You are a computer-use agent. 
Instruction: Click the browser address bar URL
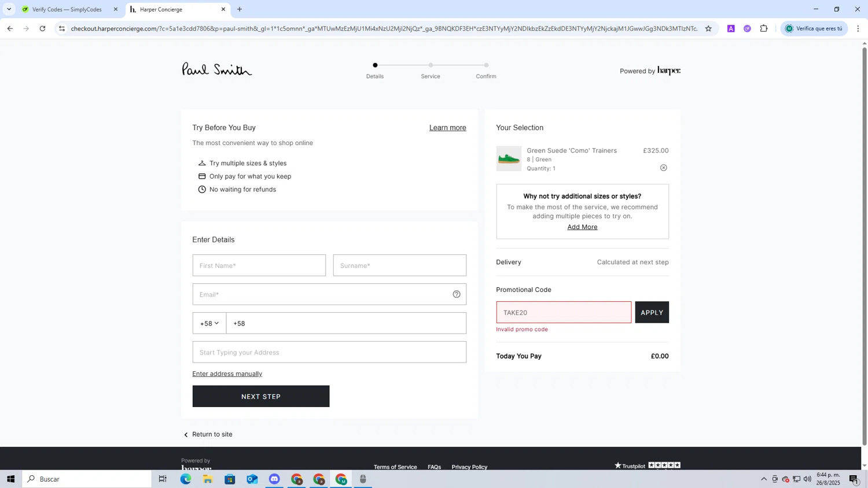pyautogui.click(x=384, y=28)
